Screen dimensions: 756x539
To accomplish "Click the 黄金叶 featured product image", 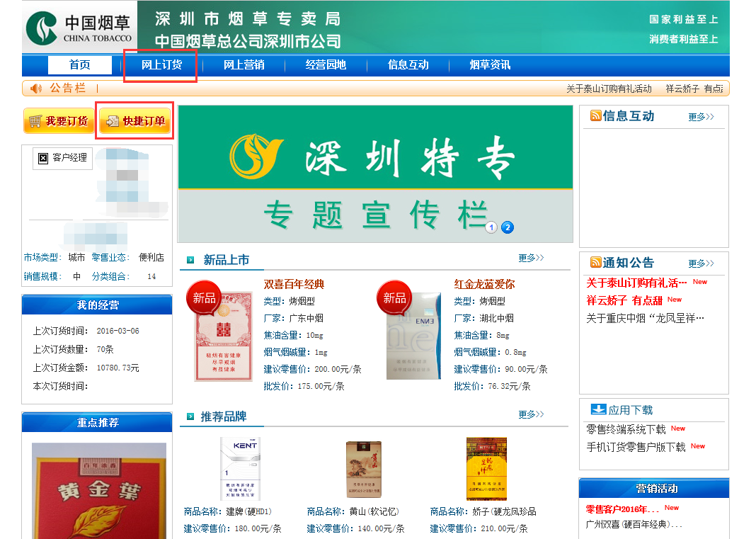I will [x=99, y=491].
